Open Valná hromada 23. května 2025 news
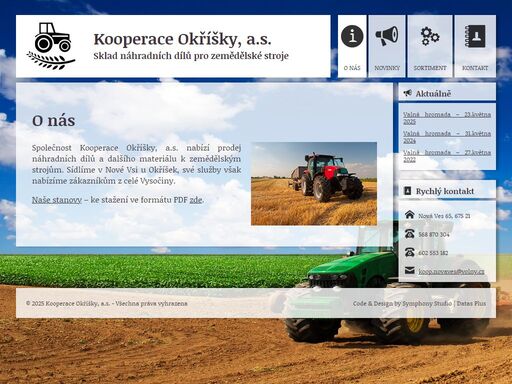 click(x=447, y=118)
